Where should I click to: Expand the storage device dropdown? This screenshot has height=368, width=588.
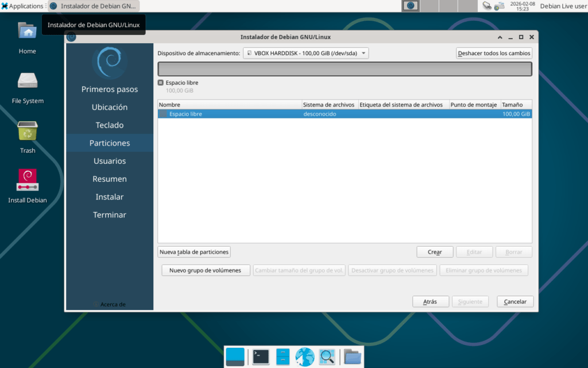coord(305,53)
